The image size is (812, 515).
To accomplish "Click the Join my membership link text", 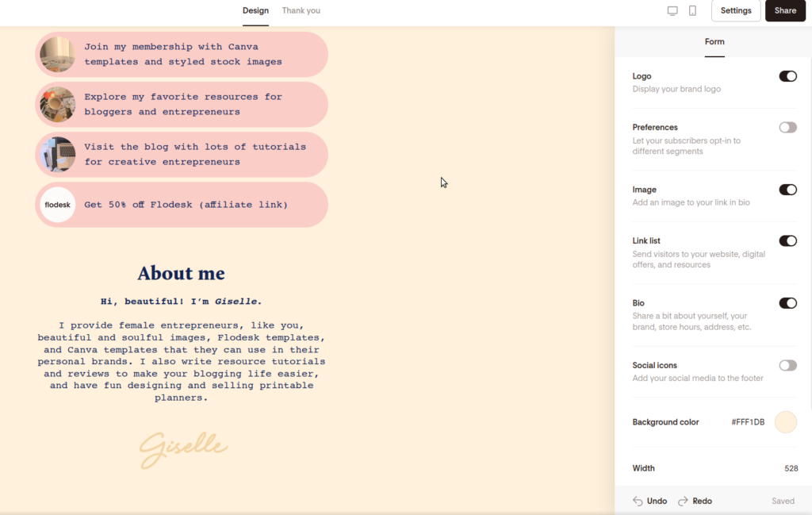I will click(183, 55).
